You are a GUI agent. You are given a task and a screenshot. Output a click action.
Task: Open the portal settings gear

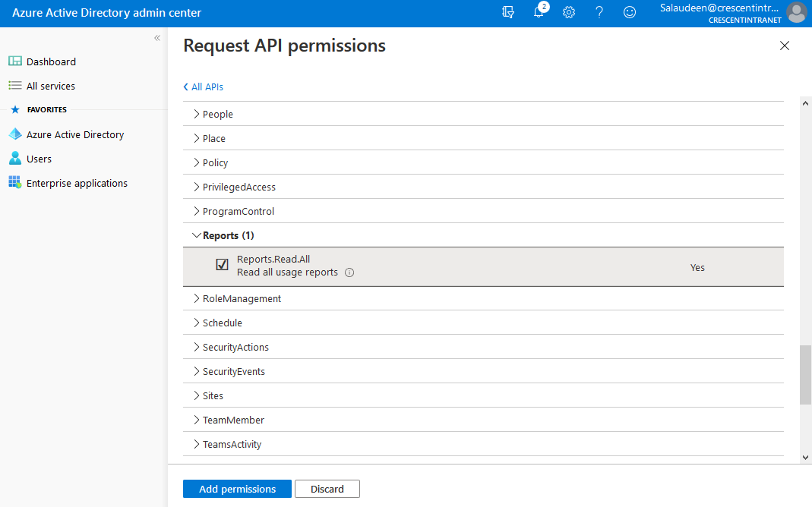569,12
